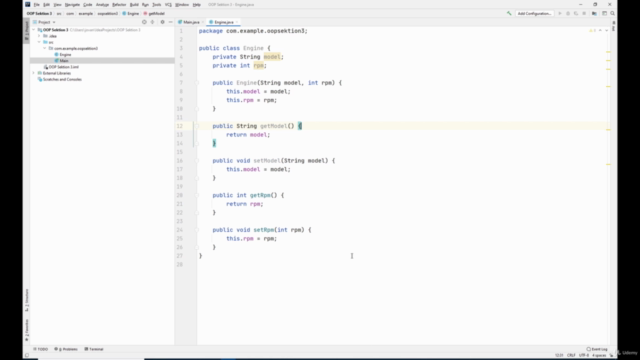Open the VCS menu
Viewport: 640px width, 360px height.
[168, 4]
